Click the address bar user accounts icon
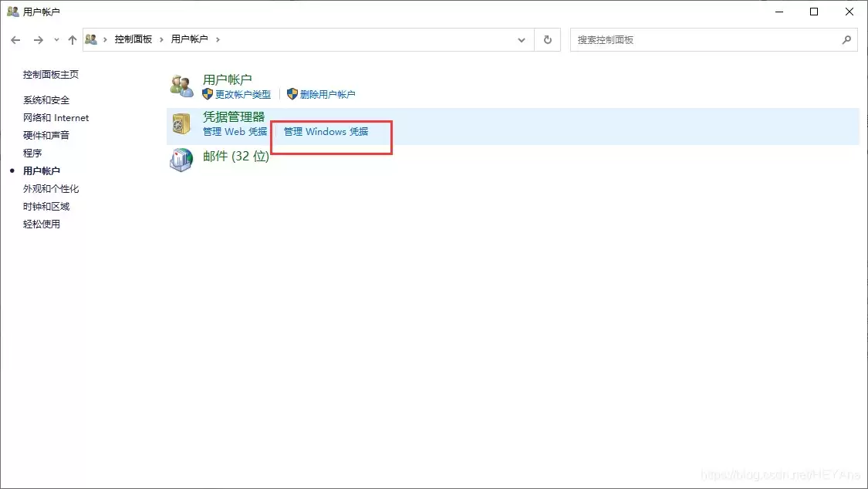The height and width of the screenshot is (489, 868). (x=91, y=39)
